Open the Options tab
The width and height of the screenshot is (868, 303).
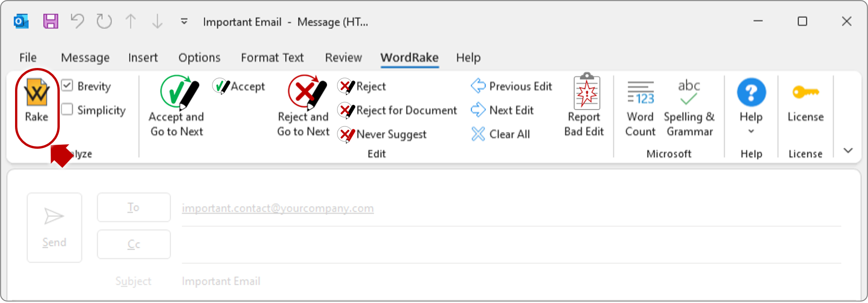199,57
